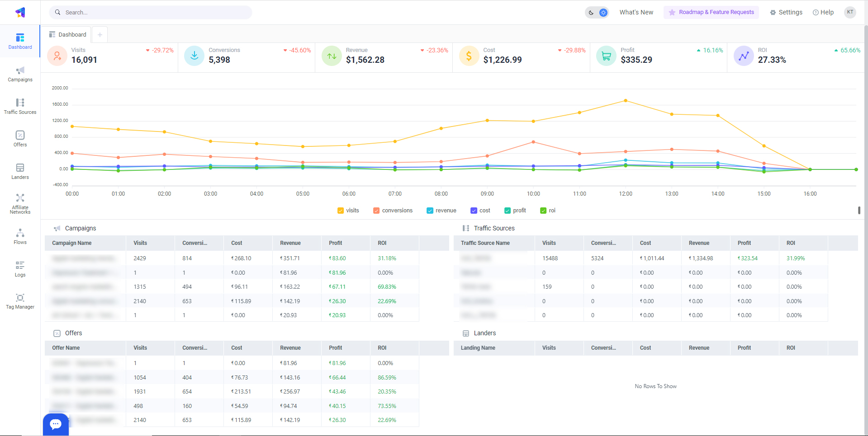Screen dimensions: 868x436
Task: Click the Conversions download icon
Action: tap(194, 56)
